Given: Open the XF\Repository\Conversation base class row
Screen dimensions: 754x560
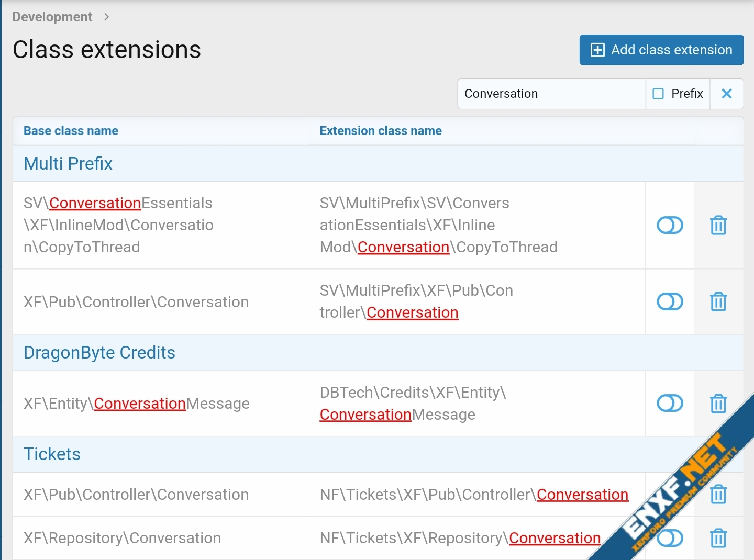Looking at the screenshot, I should click(123, 538).
